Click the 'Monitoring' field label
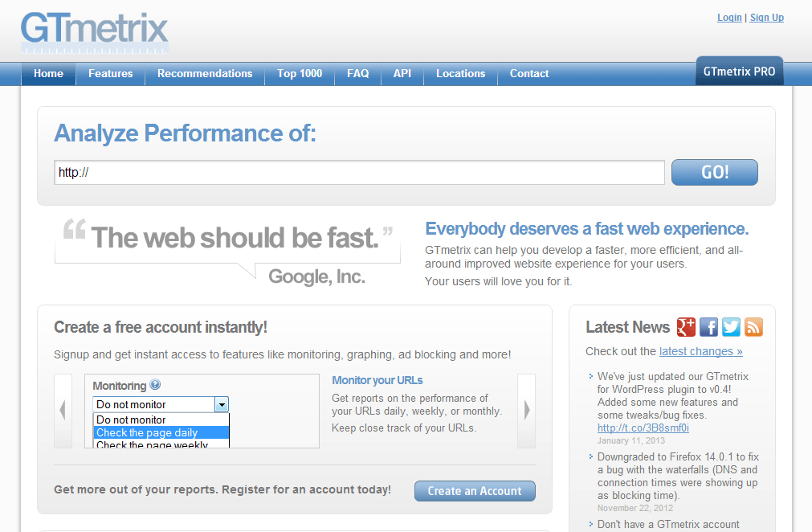The height and width of the screenshot is (532, 812). coord(120,386)
